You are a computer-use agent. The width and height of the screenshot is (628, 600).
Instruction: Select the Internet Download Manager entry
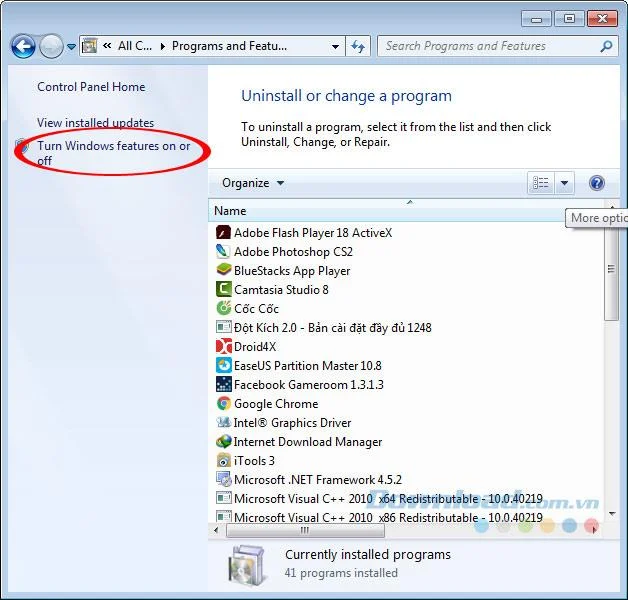coord(308,442)
